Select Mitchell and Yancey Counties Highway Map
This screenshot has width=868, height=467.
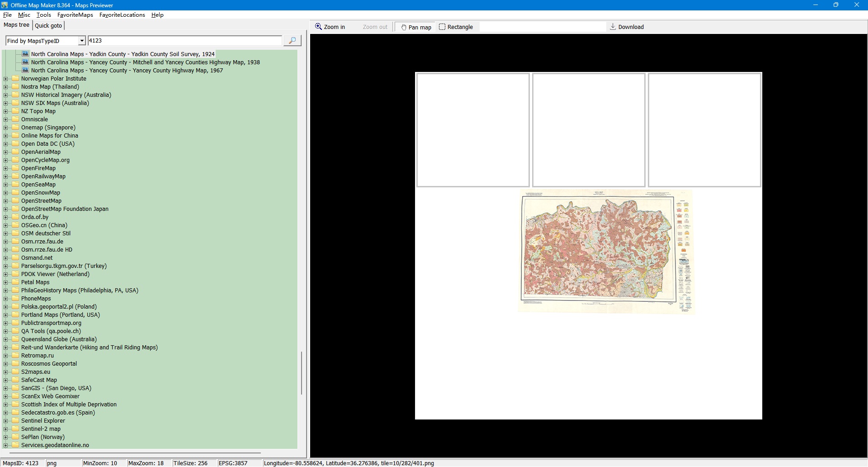(x=145, y=62)
